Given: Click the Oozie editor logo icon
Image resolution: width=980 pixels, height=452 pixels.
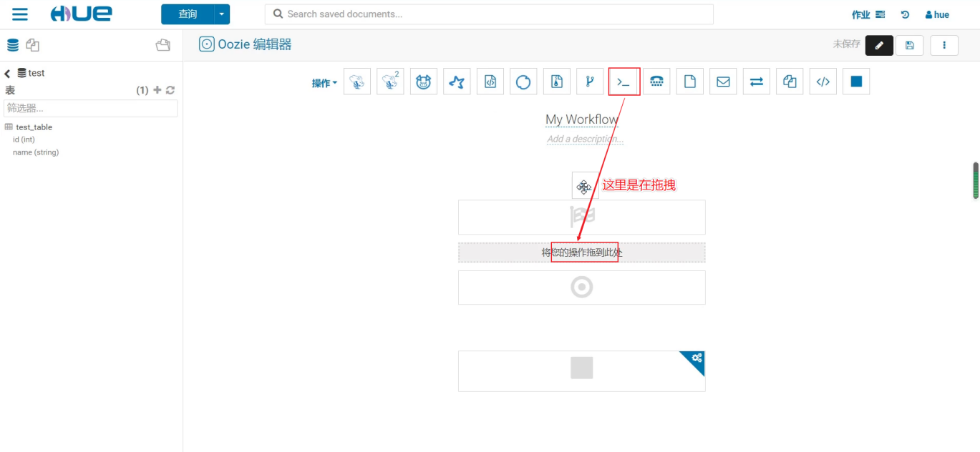Looking at the screenshot, I should [x=207, y=44].
